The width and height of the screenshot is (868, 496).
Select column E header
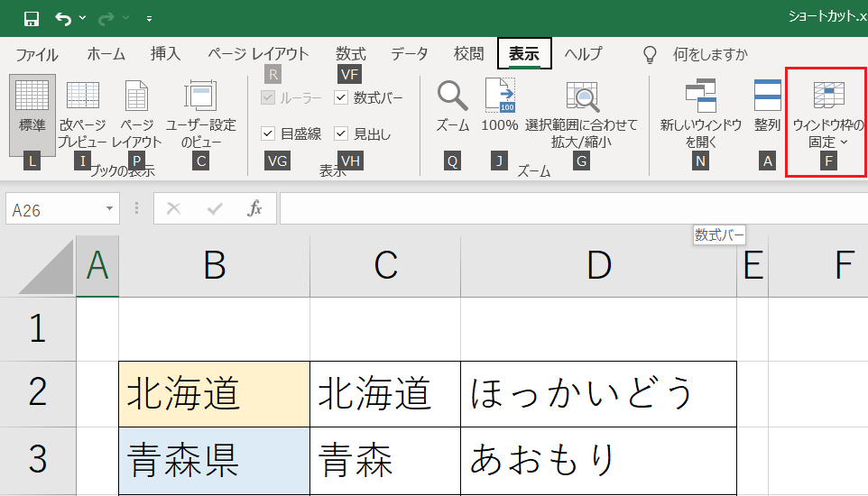click(753, 266)
